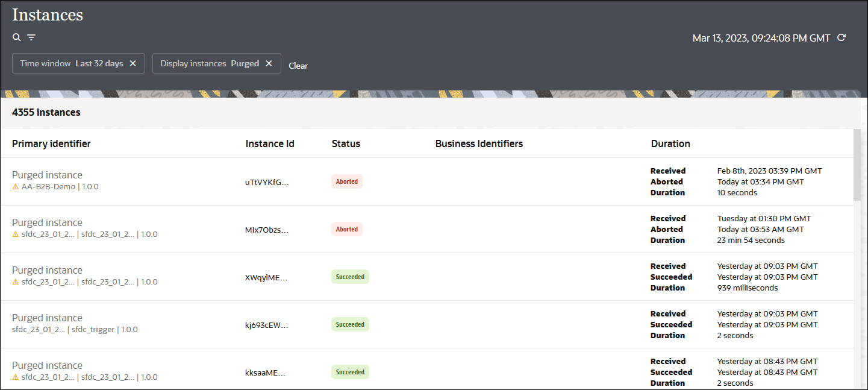This screenshot has width=868, height=390.
Task: Click Succeeded badge in kksaaME row
Action: (x=350, y=372)
